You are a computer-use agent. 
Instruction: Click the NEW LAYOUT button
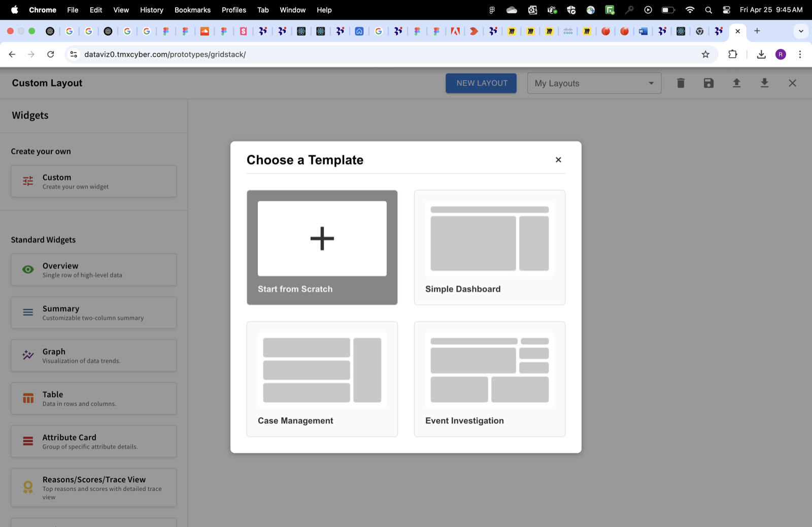pyautogui.click(x=481, y=83)
